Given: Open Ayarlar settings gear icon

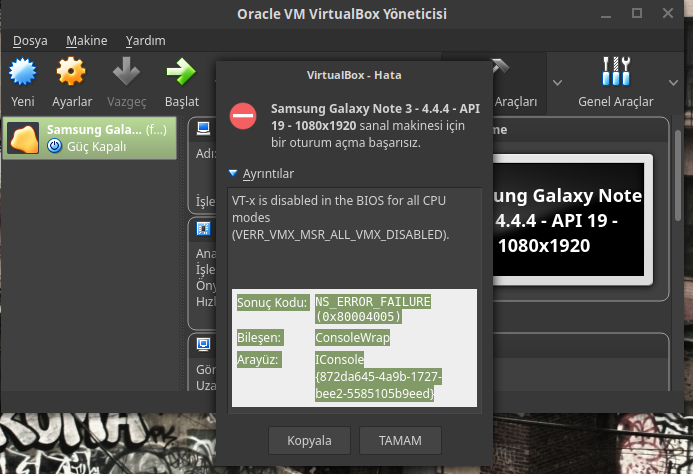Looking at the screenshot, I should tap(71, 72).
